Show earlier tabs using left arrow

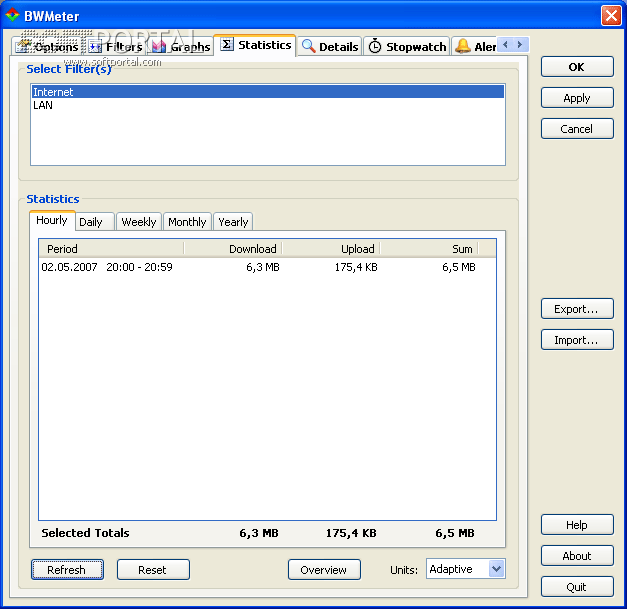505,44
